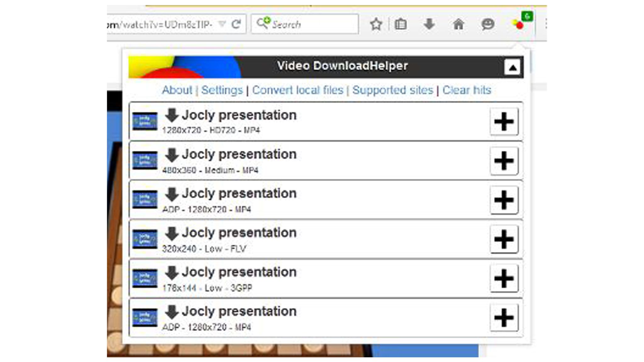Open the chat smiley icon
Screen dimensions: 644x362
point(487,24)
